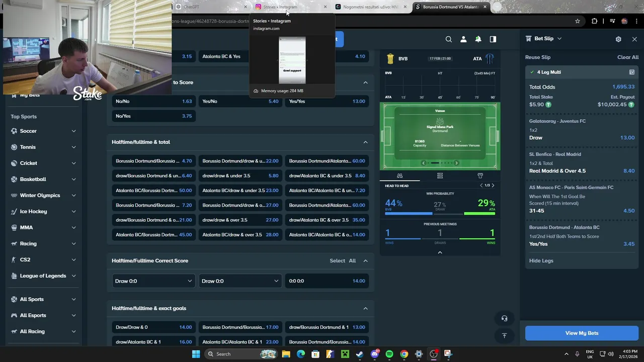Viewport: 644px width, 362px height.
Task: Go to previous venue slide arrow
Action: point(423,163)
